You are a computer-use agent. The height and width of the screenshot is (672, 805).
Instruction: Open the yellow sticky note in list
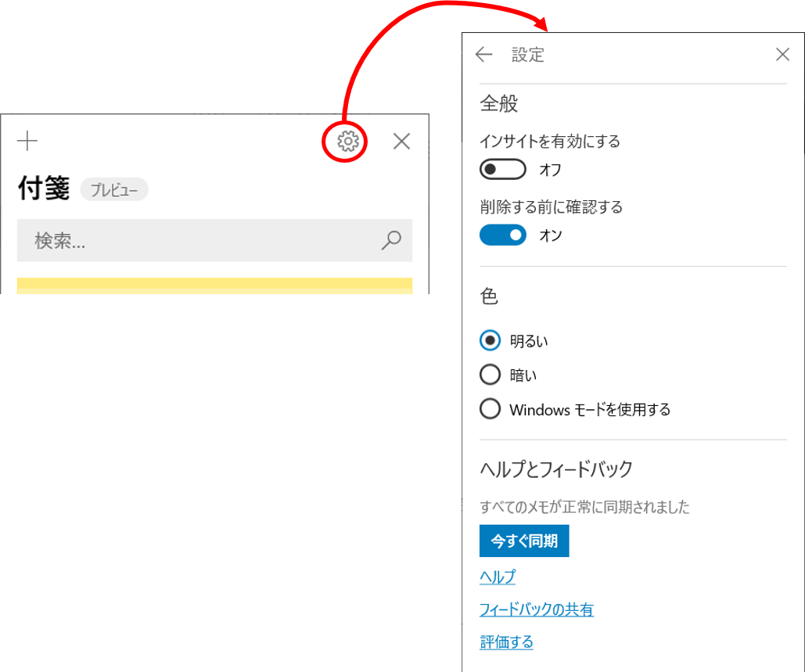point(214,286)
